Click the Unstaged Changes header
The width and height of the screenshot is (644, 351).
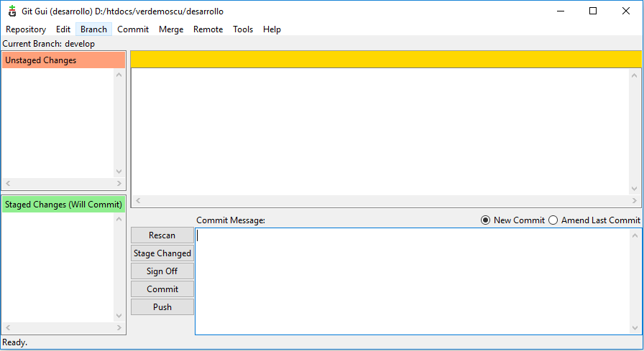(64, 60)
